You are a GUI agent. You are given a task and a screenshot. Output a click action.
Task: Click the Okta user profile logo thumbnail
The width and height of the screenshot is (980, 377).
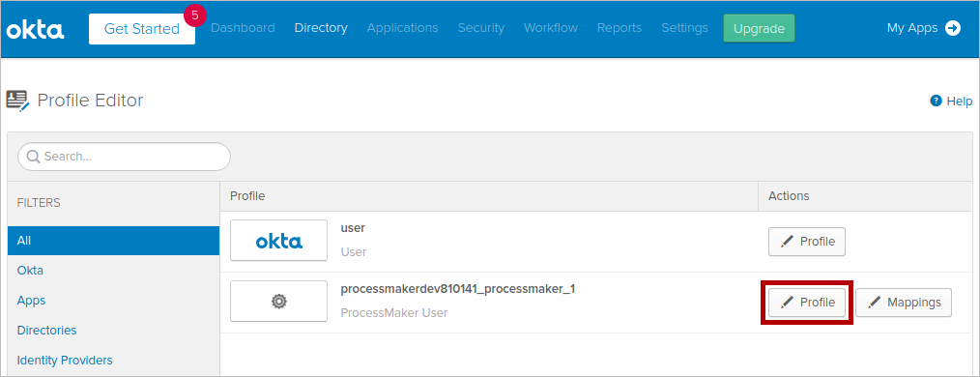pyautogui.click(x=278, y=240)
